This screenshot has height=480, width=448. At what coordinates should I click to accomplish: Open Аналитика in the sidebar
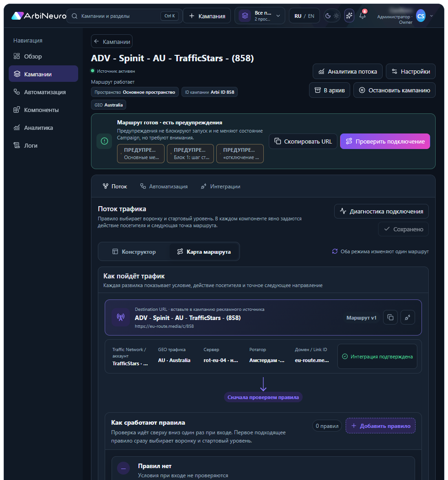click(43, 128)
